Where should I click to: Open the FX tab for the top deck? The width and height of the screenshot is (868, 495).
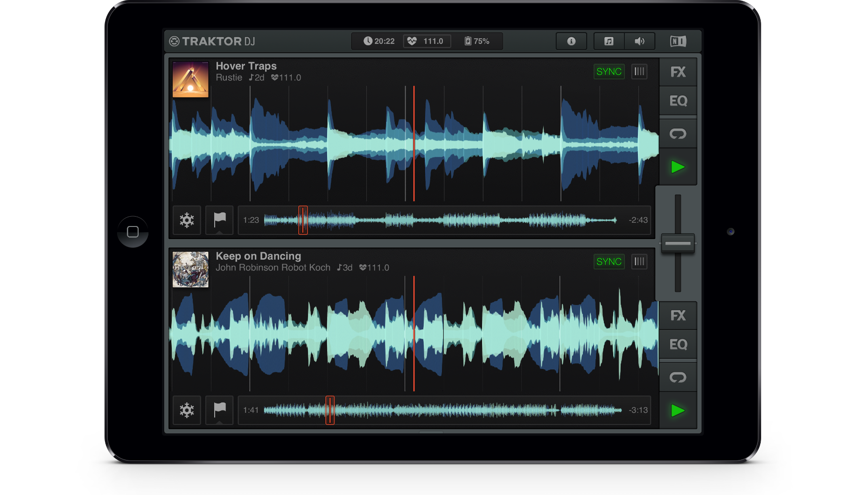[x=678, y=72]
